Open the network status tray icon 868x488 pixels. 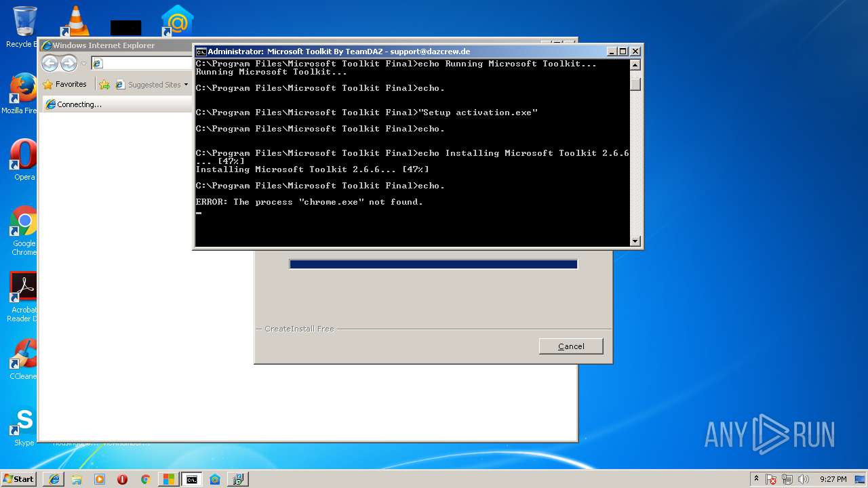787,479
